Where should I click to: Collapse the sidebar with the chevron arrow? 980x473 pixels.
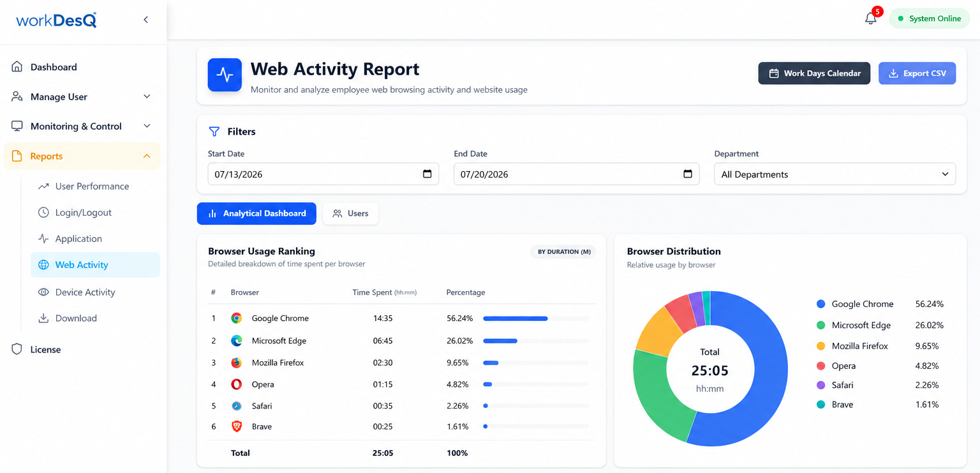coord(145,20)
